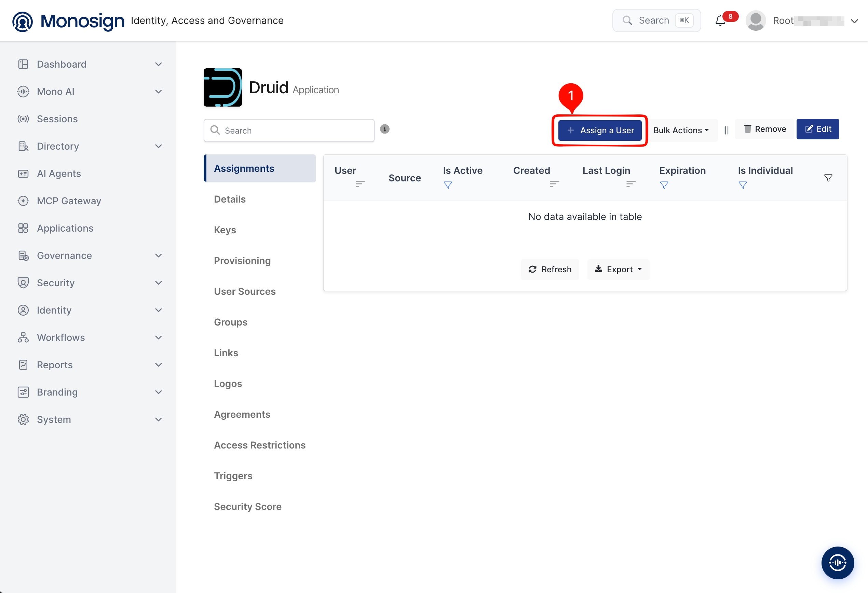Click the Druid application logo
The height and width of the screenshot is (593, 868).
[x=222, y=87]
